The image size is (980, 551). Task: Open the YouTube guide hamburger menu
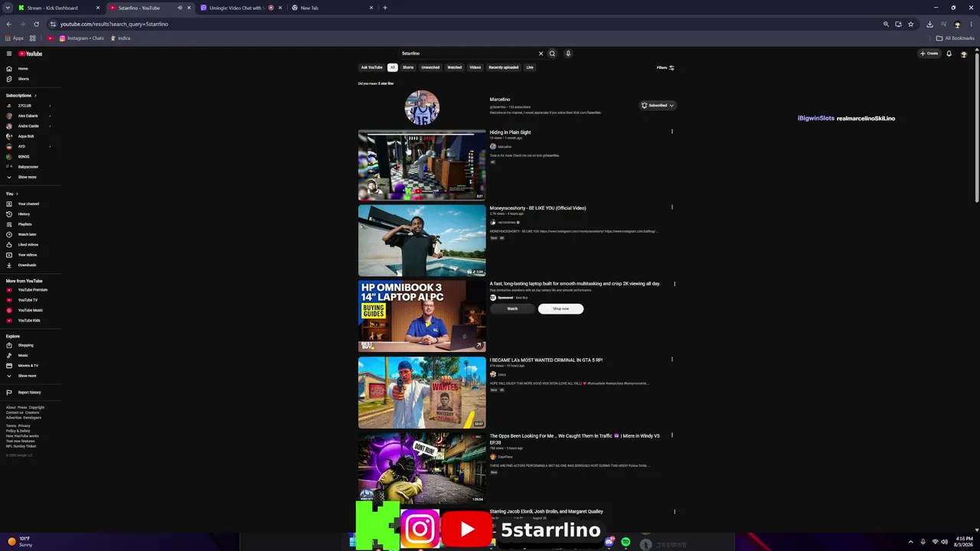tap(9, 54)
